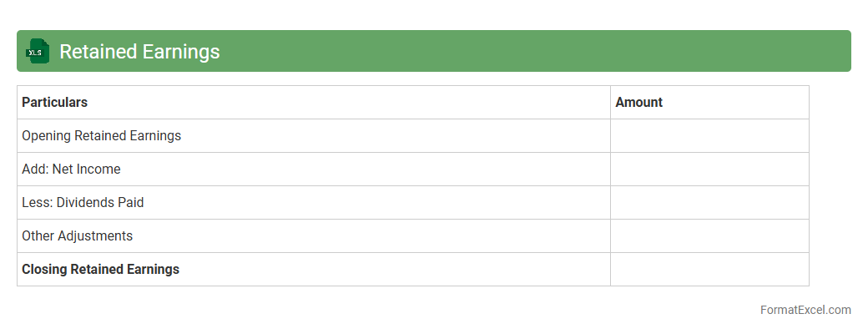Image resolution: width=868 pixels, height=334 pixels.
Task: Open the FormatExcel.com link
Action: [x=805, y=310]
